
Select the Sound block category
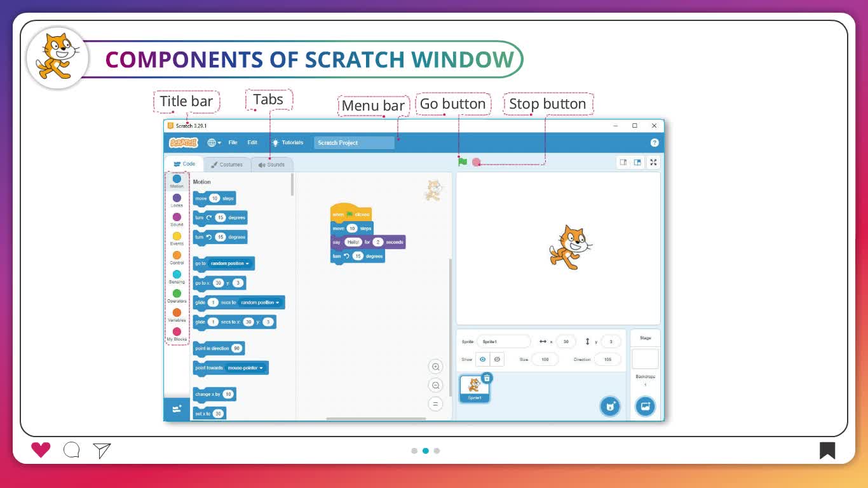click(177, 220)
